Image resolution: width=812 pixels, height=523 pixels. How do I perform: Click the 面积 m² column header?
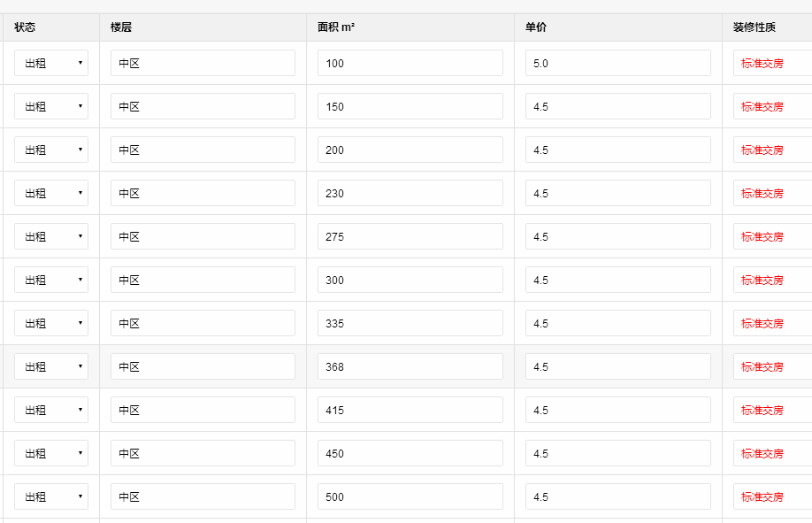coord(336,27)
